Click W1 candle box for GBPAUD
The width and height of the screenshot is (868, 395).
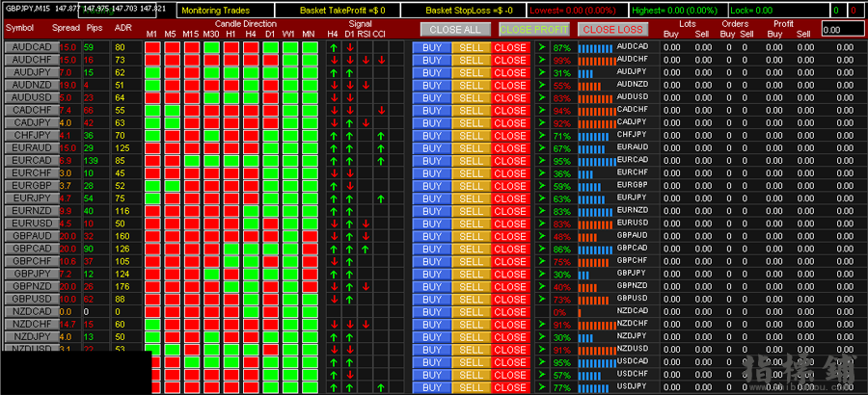tap(289, 236)
